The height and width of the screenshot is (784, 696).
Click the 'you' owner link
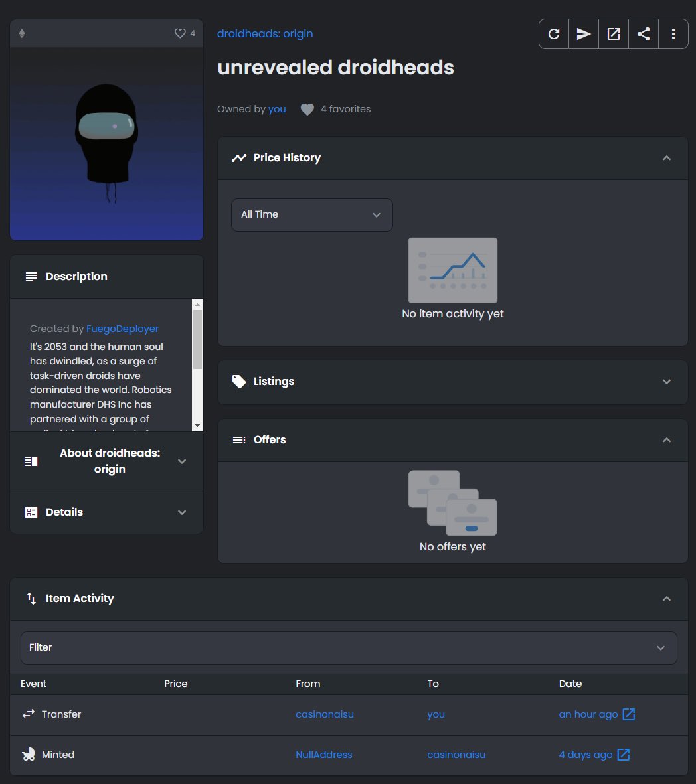tap(277, 109)
